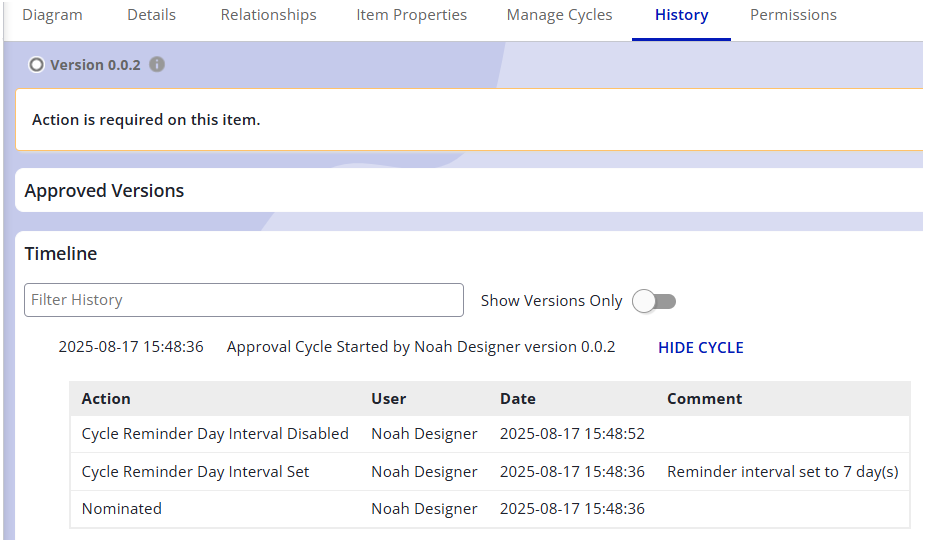The width and height of the screenshot is (925, 542).
Task: Click the Action column header
Action: pyautogui.click(x=106, y=399)
